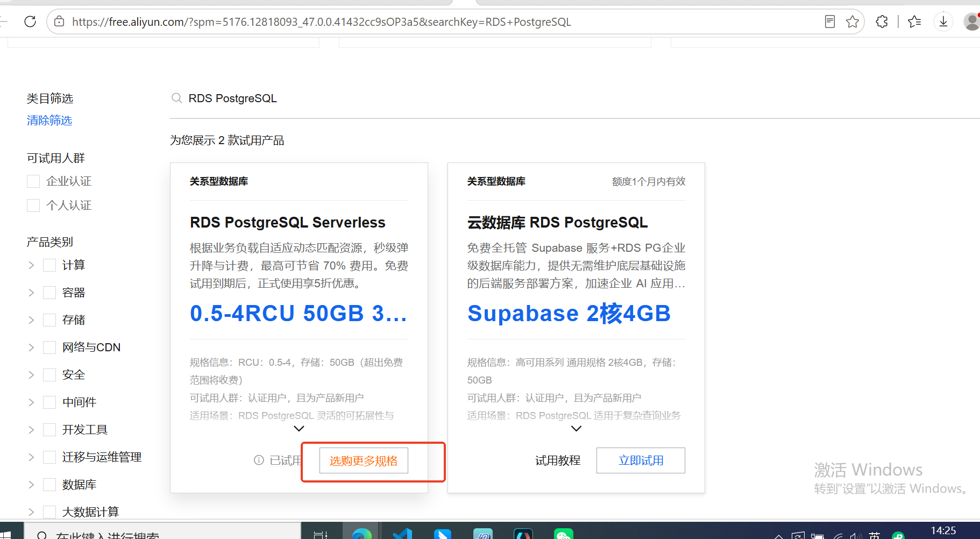Open WeChat from the taskbar
This screenshot has height=539, width=980.
click(564, 533)
